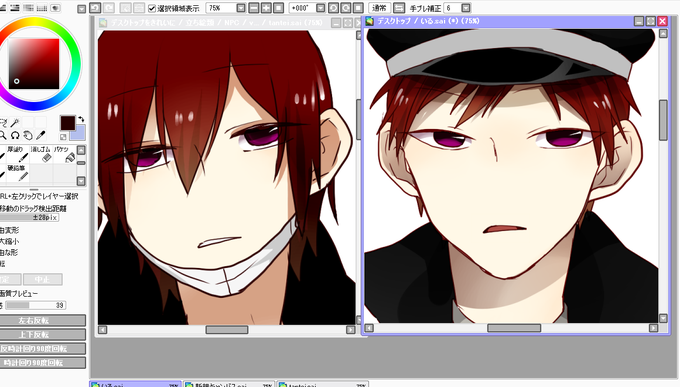Click the +000° rotation angle field
The width and height of the screenshot is (680, 387).
302,8
